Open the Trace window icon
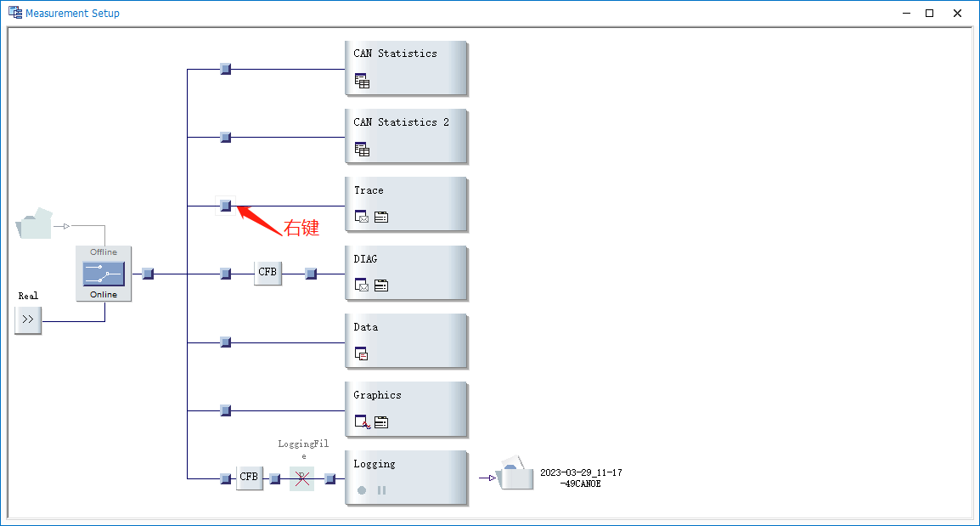The image size is (980, 526). (x=361, y=216)
